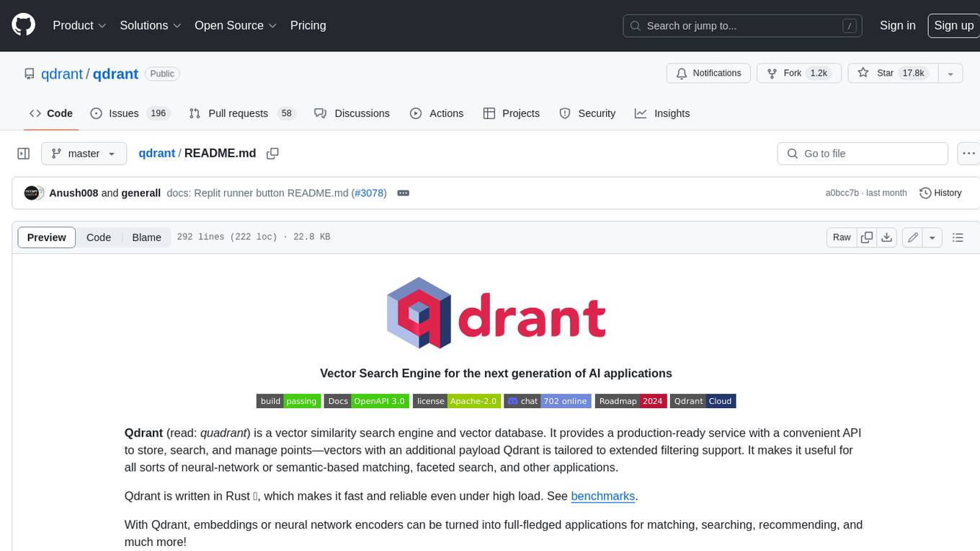980x551 pixels.
Task: Open the master branch selector
Action: 84,154
